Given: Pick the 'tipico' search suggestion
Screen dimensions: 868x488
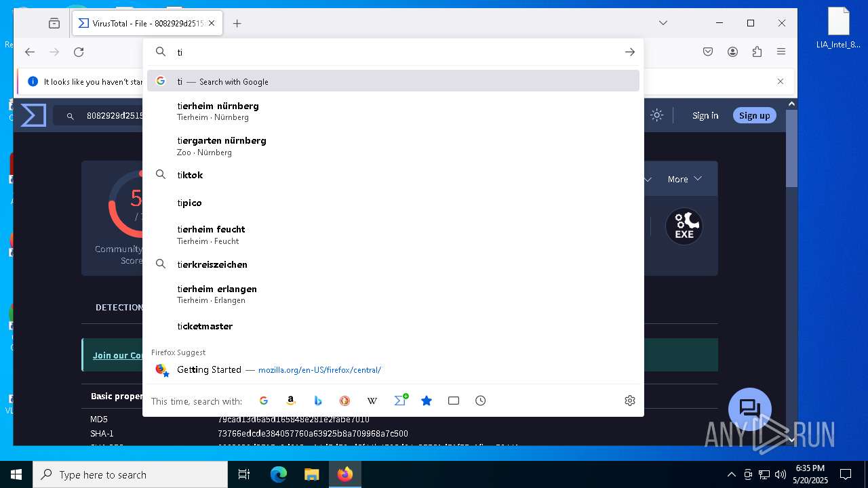Looking at the screenshot, I should (393, 203).
